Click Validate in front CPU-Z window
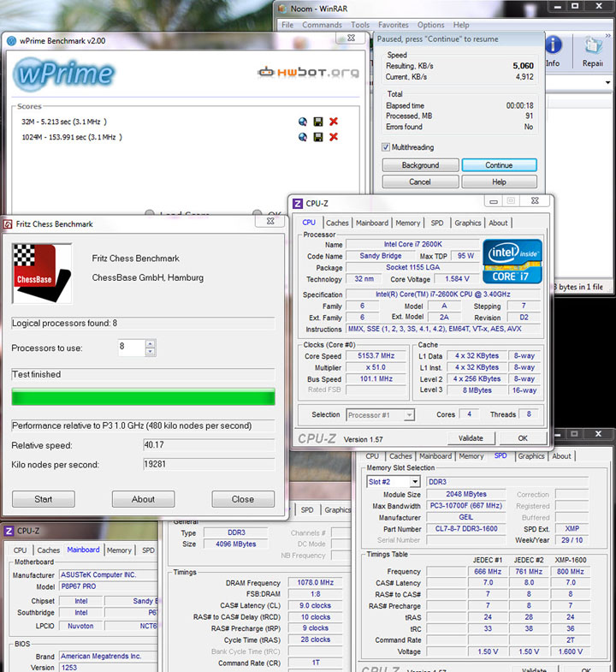Viewport: 616px width, 672px height. [471, 438]
